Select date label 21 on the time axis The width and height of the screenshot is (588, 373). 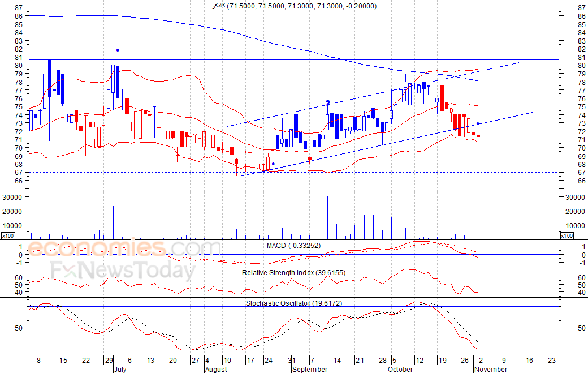click(x=360, y=360)
